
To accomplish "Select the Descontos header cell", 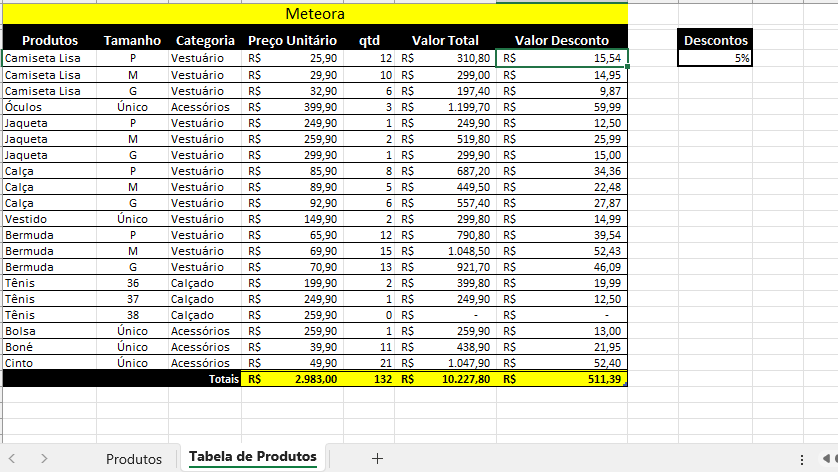I will coord(715,41).
